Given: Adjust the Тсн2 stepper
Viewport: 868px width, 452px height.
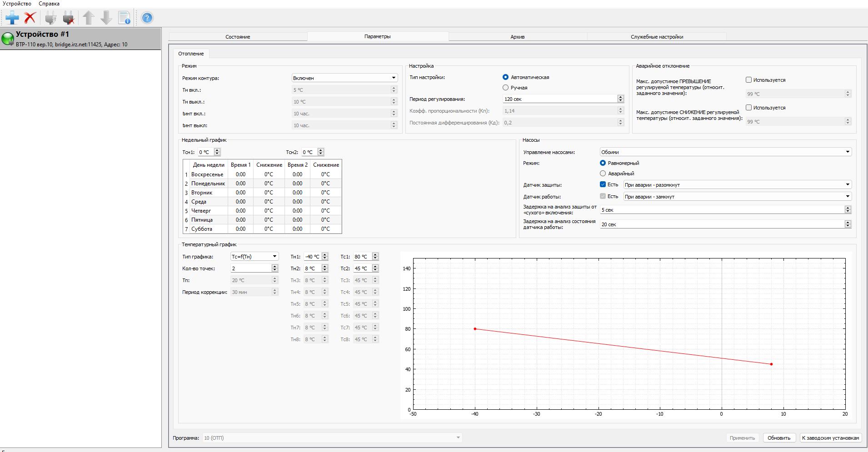Looking at the screenshot, I should pos(320,152).
